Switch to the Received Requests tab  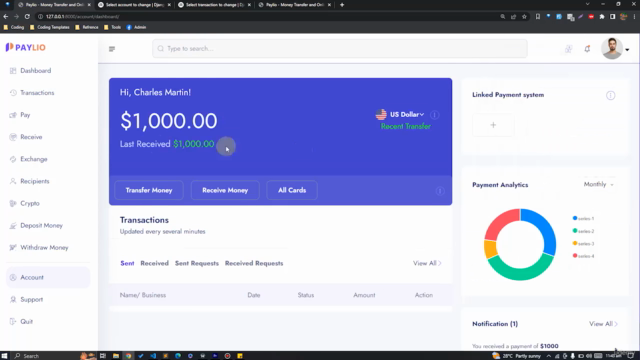[254, 263]
